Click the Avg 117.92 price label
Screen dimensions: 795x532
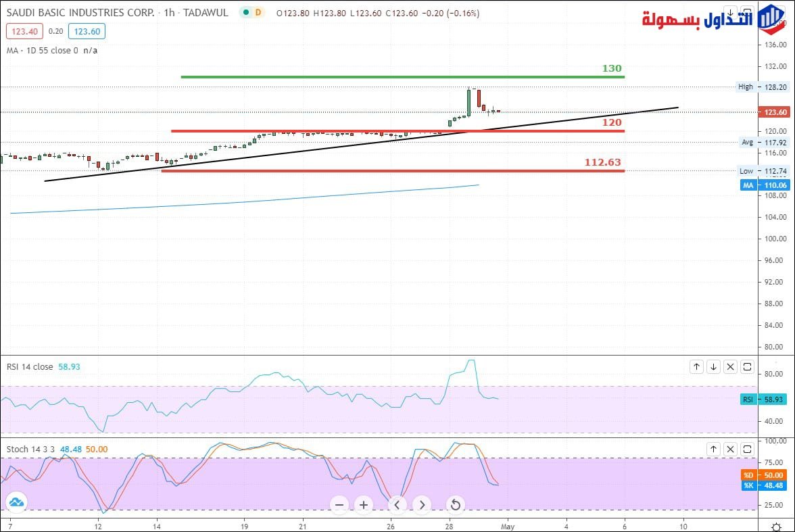click(764, 143)
